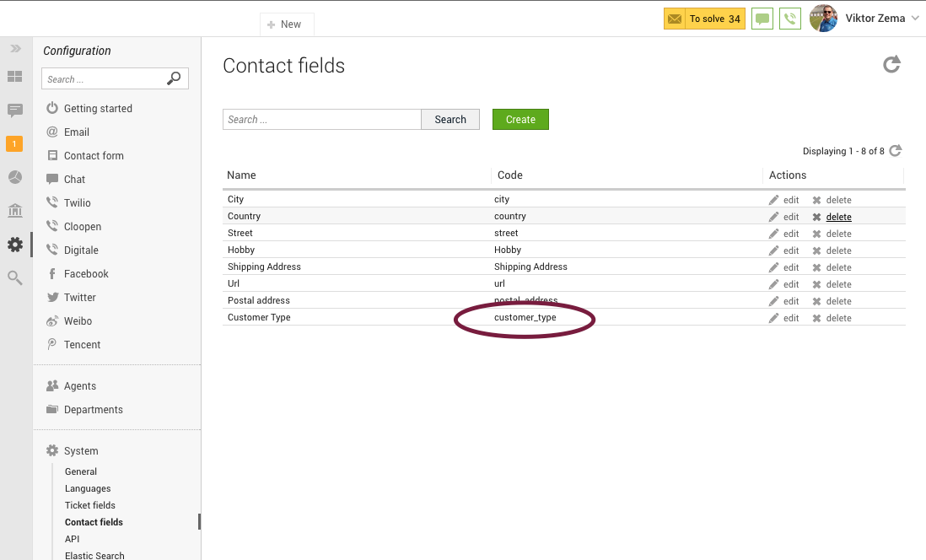Click Viktor Zema's avatar picture

pyautogui.click(x=823, y=19)
